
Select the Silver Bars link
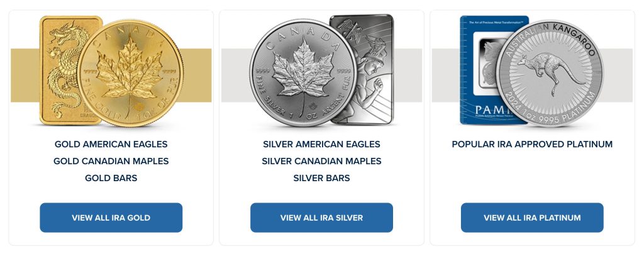tap(321, 178)
